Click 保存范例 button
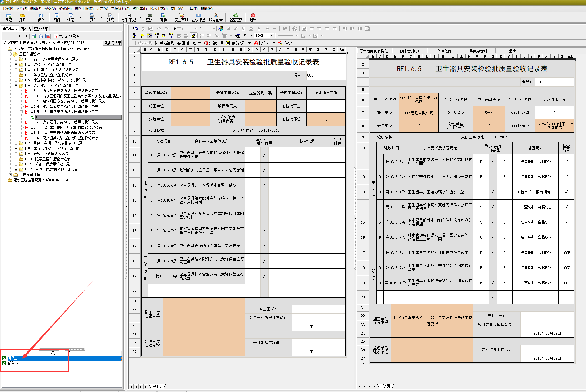 (444, 51)
